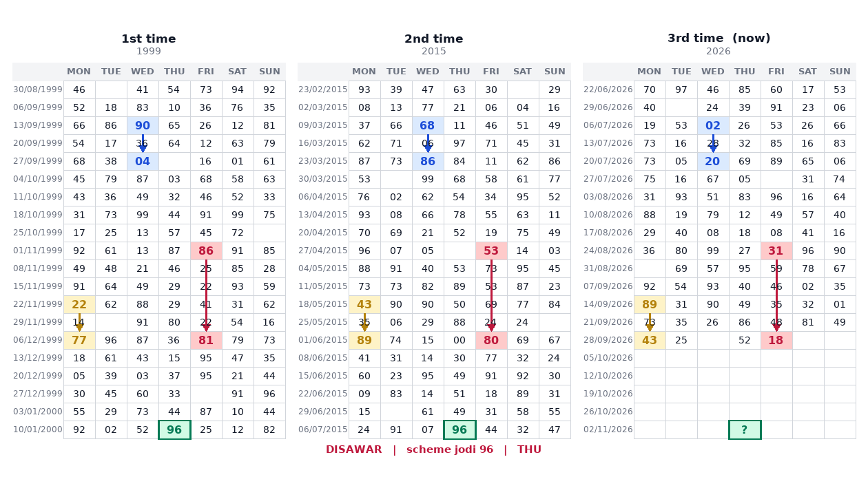Click red highlighted 53 in 2015 table

(x=491, y=251)
